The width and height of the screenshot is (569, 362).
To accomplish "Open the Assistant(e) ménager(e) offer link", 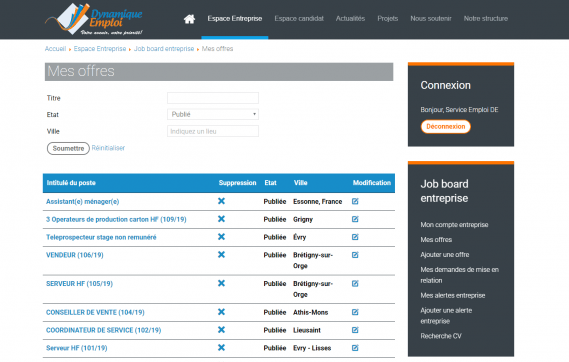I will pos(82,201).
